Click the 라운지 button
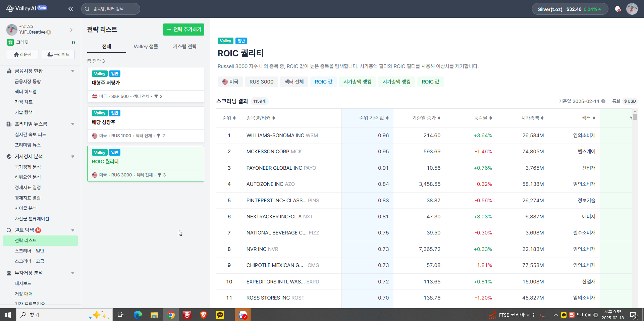Viewport: 644px width, 321px height. pos(22,54)
